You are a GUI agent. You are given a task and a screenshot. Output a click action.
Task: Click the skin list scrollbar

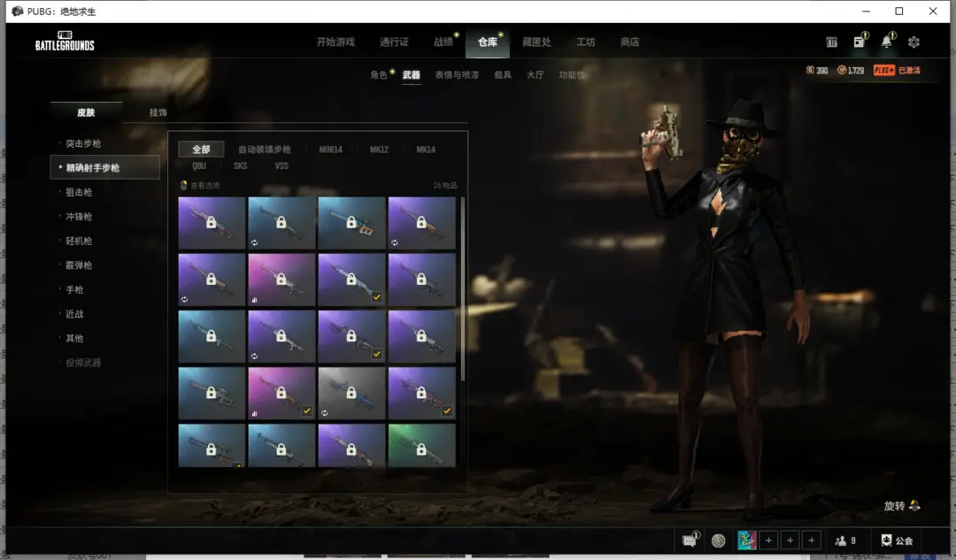(x=463, y=288)
